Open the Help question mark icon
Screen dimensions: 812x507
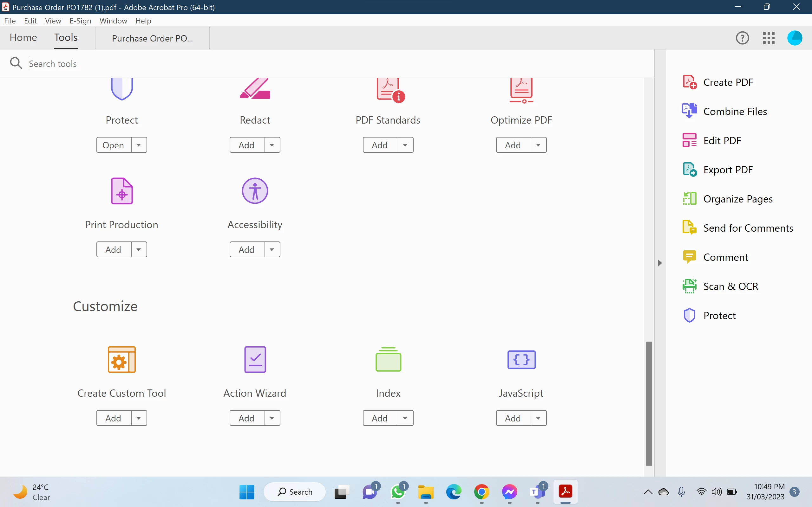coord(742,38)
